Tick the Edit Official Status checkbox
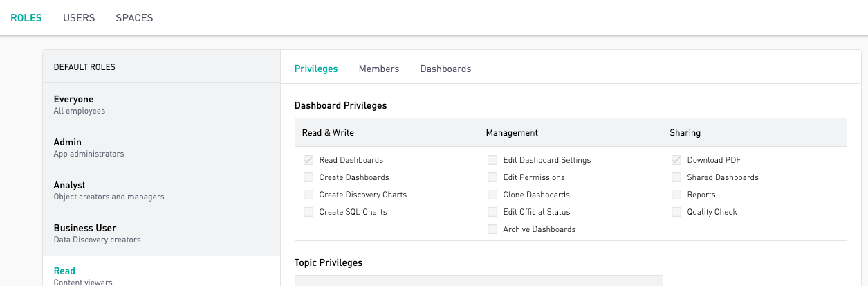Screen dimensions: 868x286 click(x=492, y=212)
